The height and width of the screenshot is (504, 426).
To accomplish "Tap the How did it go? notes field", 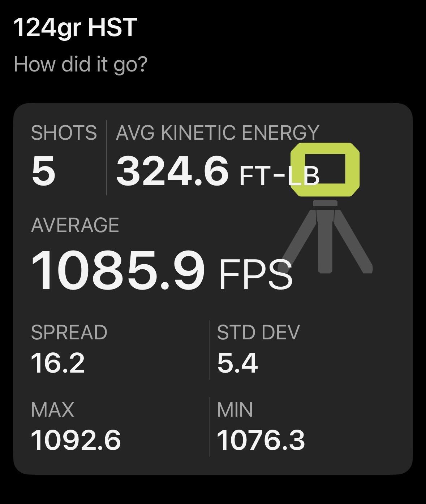I will point(81,64).
